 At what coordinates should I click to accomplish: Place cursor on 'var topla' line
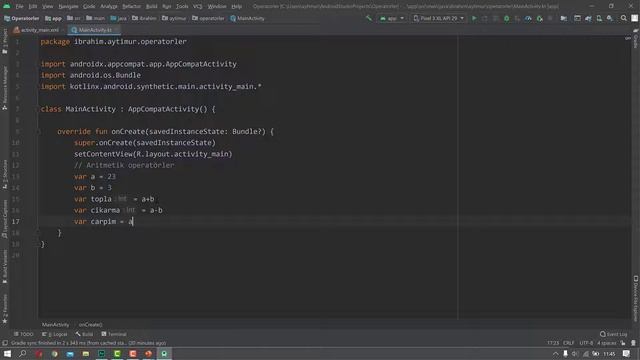pyautogui.click(x=114, y=199)
